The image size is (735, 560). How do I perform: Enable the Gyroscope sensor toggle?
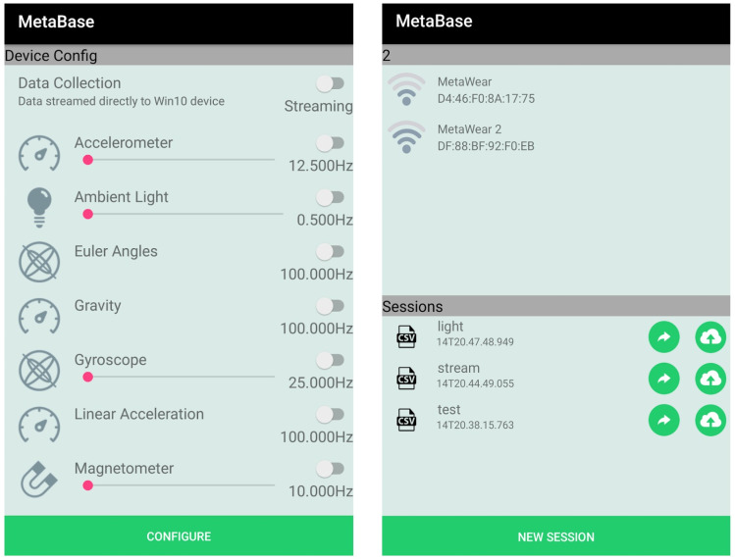[x=331, y=360]
